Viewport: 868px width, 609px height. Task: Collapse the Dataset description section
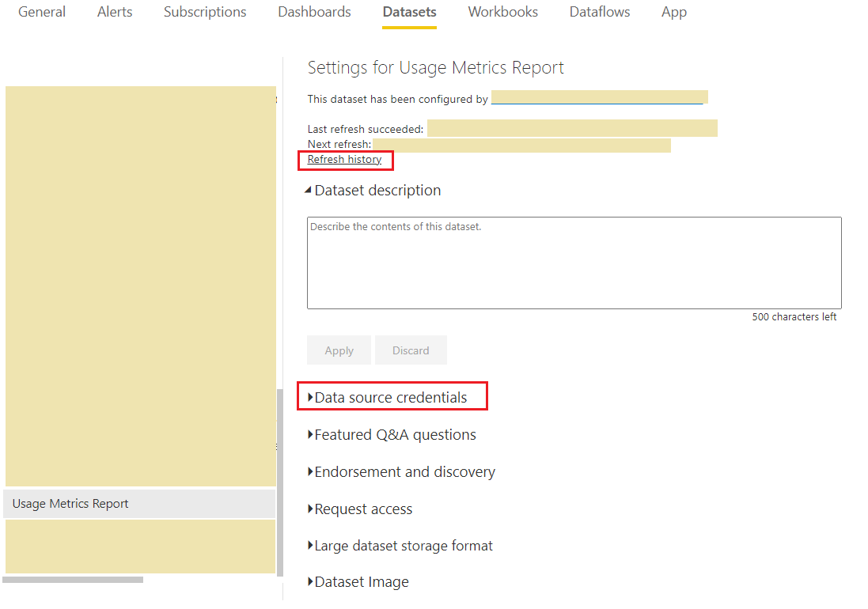pos(373,191)
